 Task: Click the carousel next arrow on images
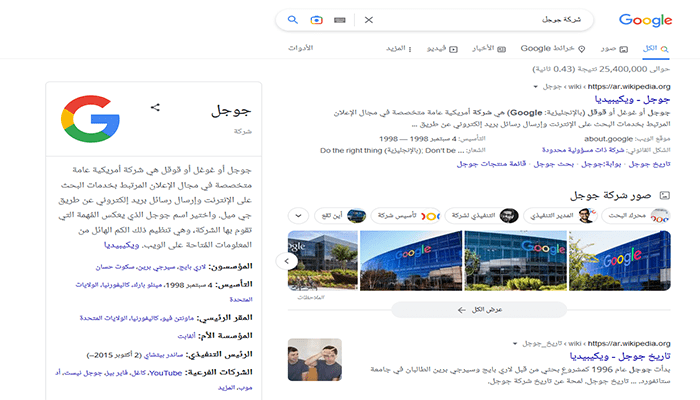[x=287, y=261]
